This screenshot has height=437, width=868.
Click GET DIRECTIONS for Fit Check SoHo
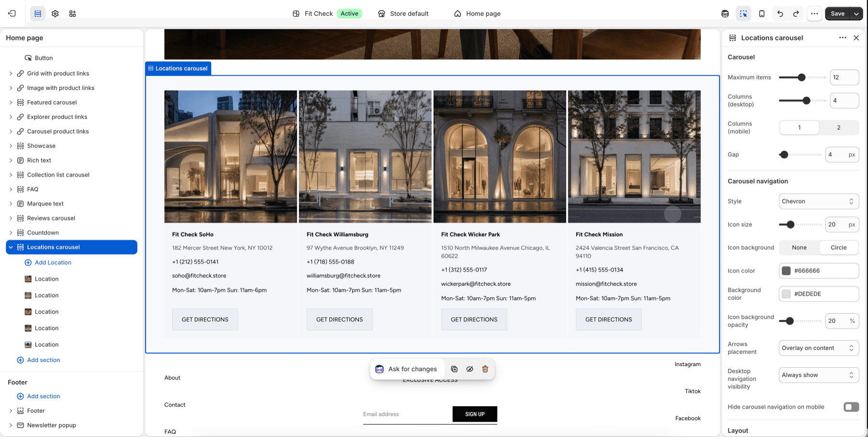(x=205, y=319)
